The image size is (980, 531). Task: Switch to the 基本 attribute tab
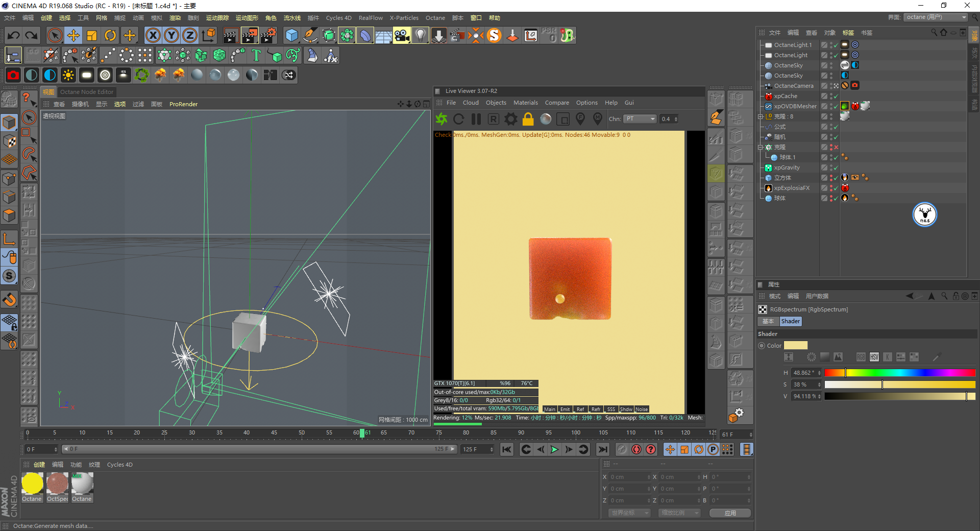pyautogui.click(x=768, y=321)
